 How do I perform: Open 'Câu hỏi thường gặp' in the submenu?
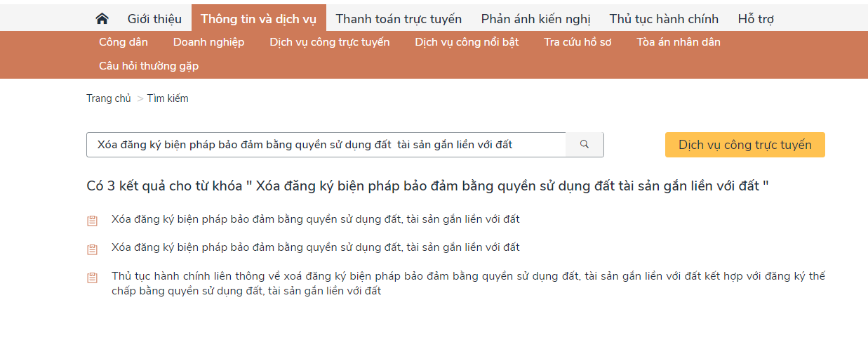[149, 66]
